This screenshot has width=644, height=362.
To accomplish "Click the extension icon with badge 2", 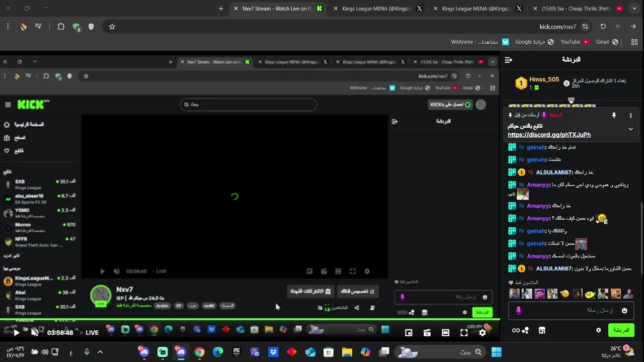I will (76, 27).
